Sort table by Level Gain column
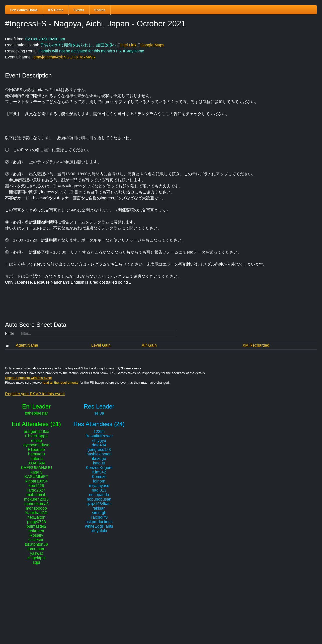322x644 pixels. click(x=101, y=345)
